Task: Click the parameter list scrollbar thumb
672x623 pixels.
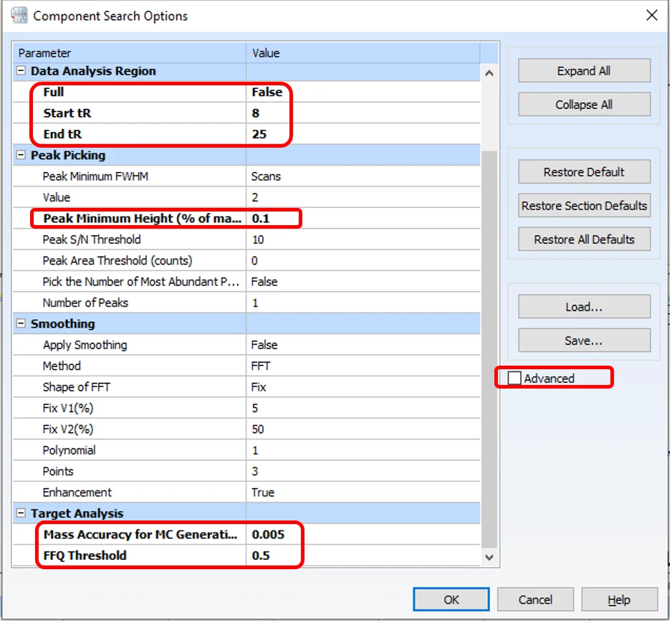Action: [490, 351]
